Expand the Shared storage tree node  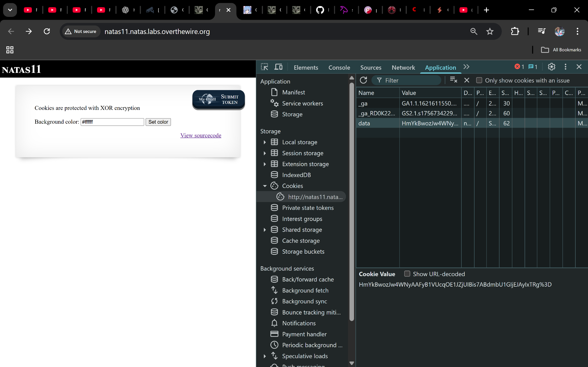click(x=265, y=230)
